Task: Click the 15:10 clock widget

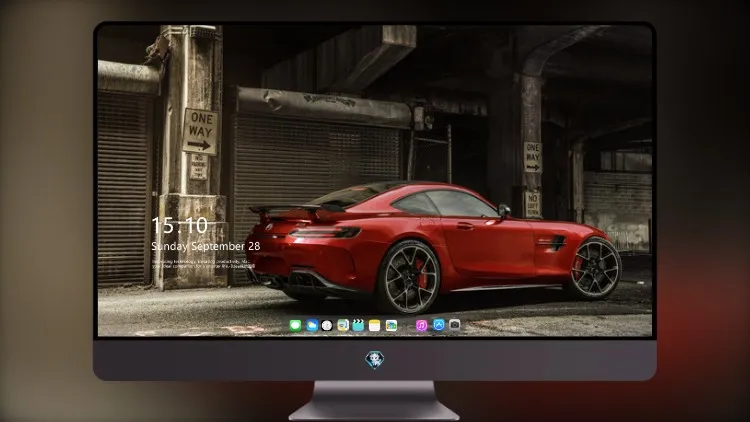Action: click(180, 225)
